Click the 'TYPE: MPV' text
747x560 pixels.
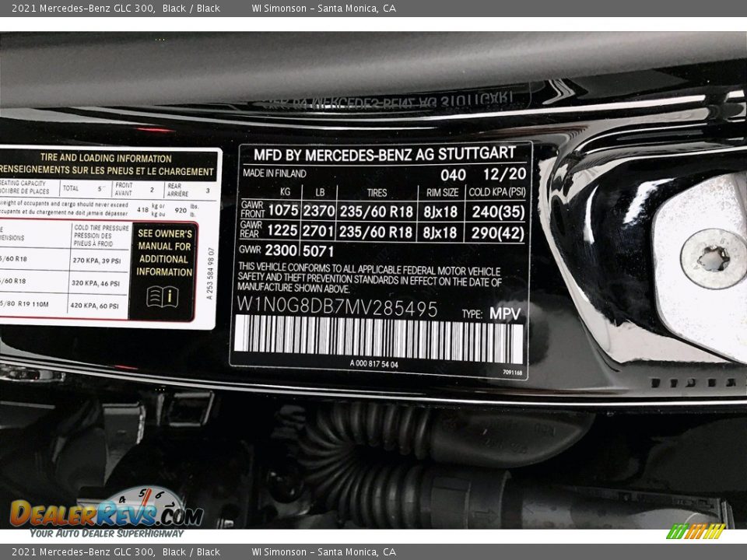[x=491, y=313]
